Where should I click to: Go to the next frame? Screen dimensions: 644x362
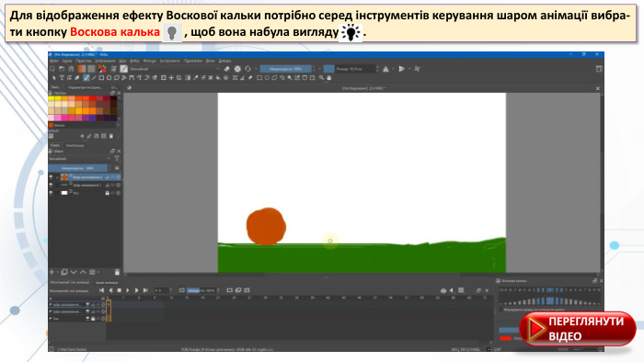click(136, 290)
